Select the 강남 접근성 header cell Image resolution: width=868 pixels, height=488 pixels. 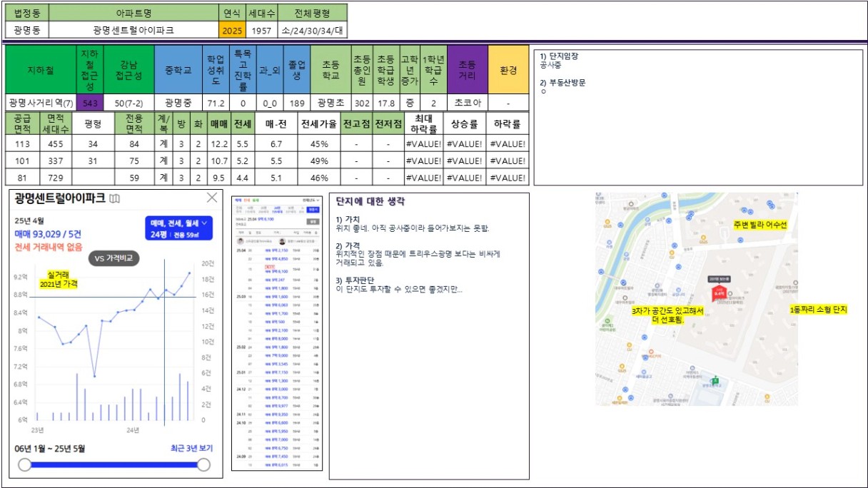coord(129,70)
